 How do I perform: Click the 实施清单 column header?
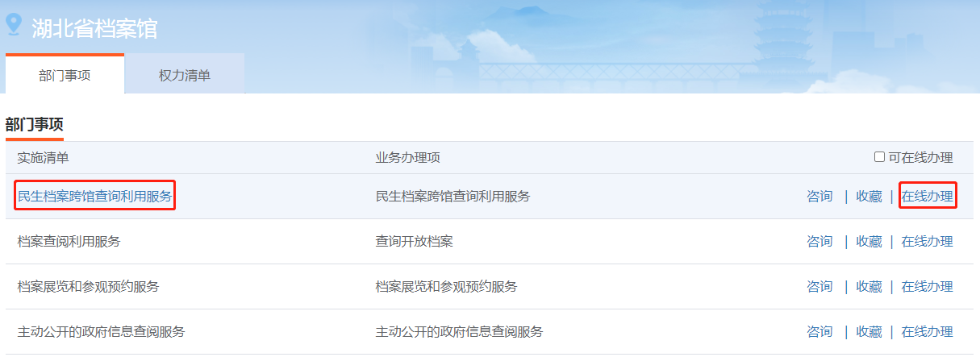[43, 157]
